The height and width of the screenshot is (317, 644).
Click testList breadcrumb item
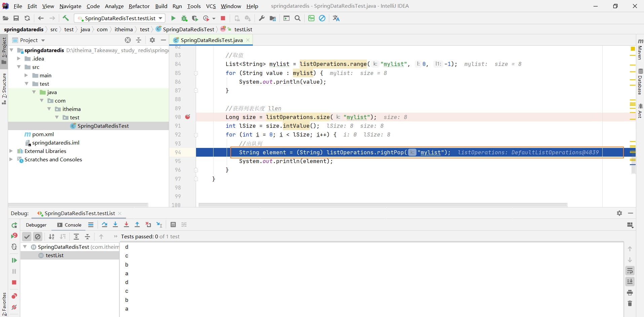[x=243, y=29]
